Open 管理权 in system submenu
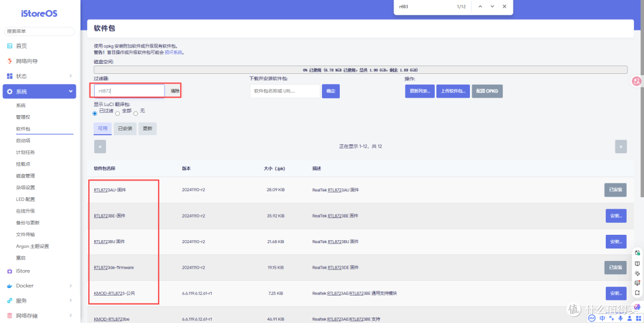The height and width of the screenshot is (323, 644). tap(23, 117)
